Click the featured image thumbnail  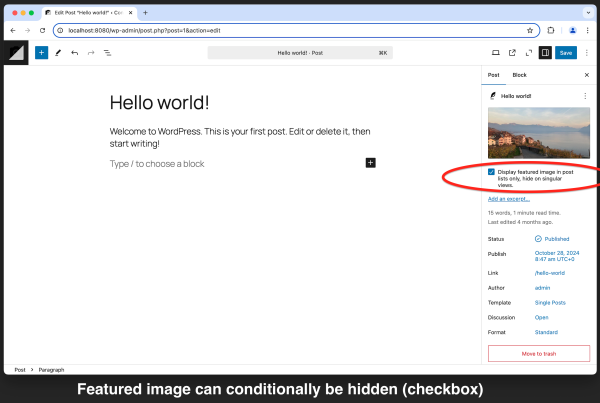coord(539,133)
